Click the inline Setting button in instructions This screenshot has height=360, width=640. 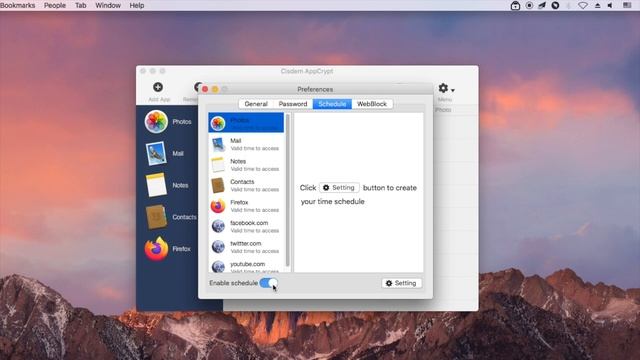(x=339, y=188)
